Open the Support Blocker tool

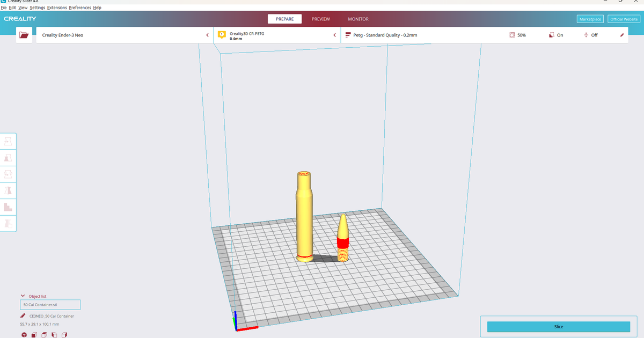(x=8, y=224)
